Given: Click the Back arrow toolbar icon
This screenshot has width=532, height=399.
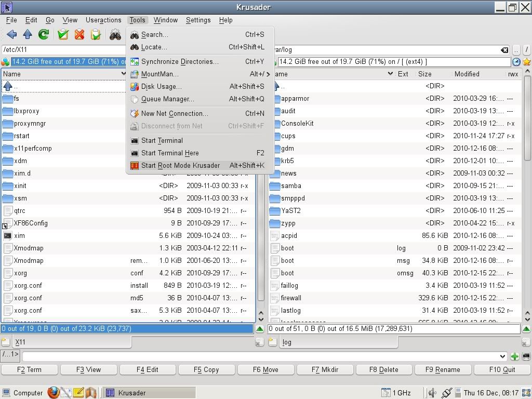Looking at the screenshot, I should (12, 34).
